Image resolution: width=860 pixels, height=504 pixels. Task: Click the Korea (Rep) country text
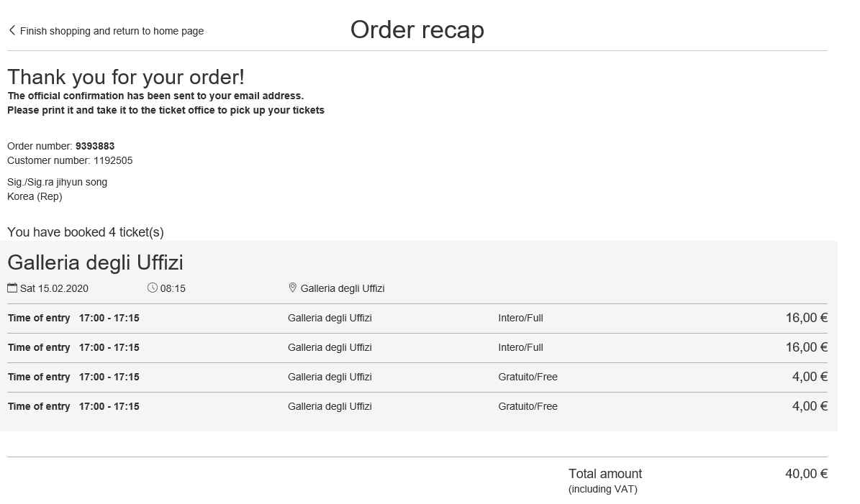tap(35, 196)
